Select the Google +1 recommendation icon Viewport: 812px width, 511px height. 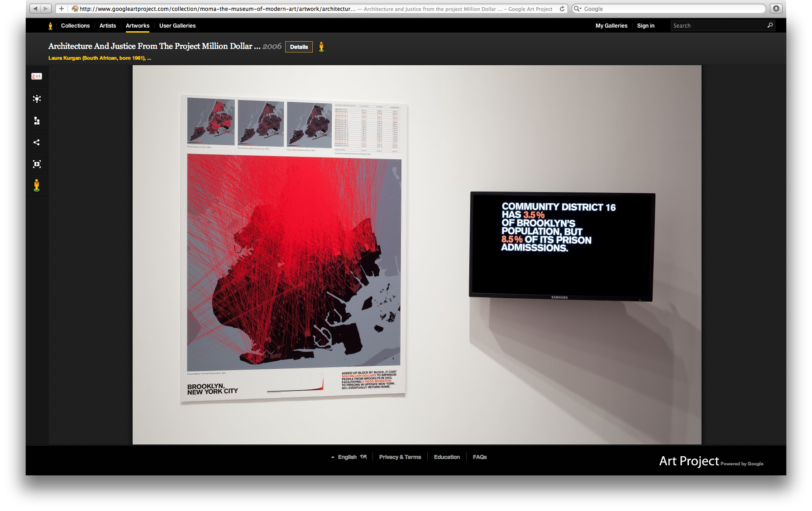(36, 76)
